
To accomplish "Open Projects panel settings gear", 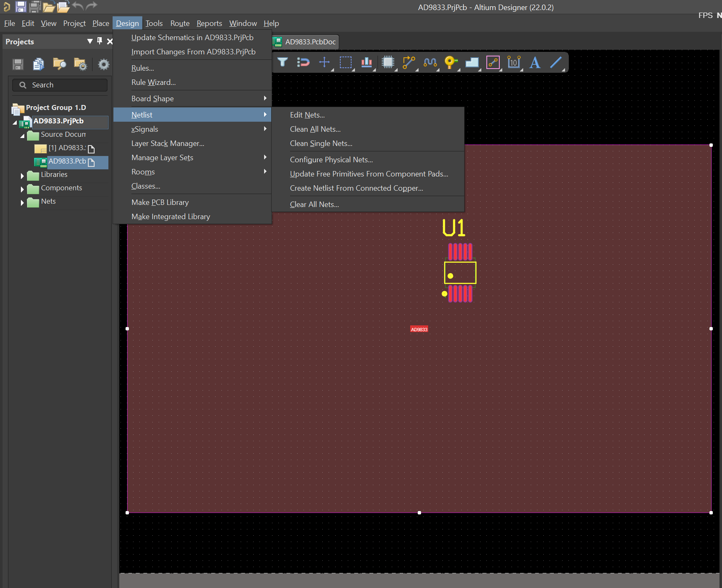I will (x=103, y=64).
